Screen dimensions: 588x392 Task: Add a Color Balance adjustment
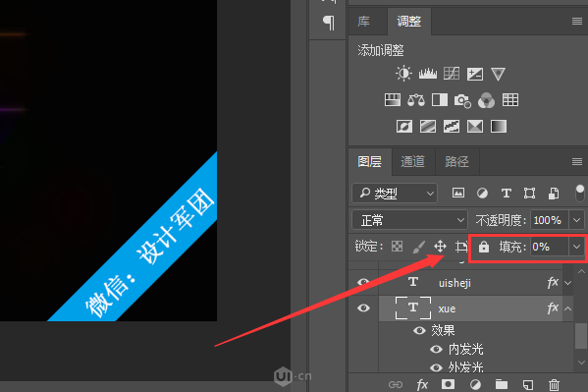[416, 100]
